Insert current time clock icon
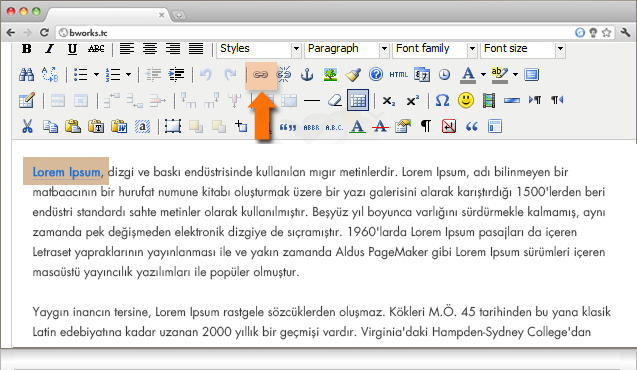The width and height of the screenshot is (637, 370). tap(444, 75)
